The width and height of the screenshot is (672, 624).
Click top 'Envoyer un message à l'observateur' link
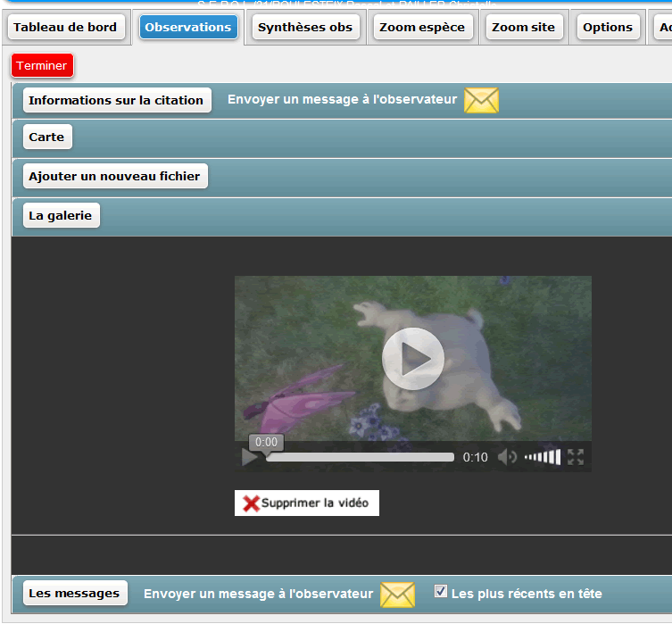coord(342,99)
